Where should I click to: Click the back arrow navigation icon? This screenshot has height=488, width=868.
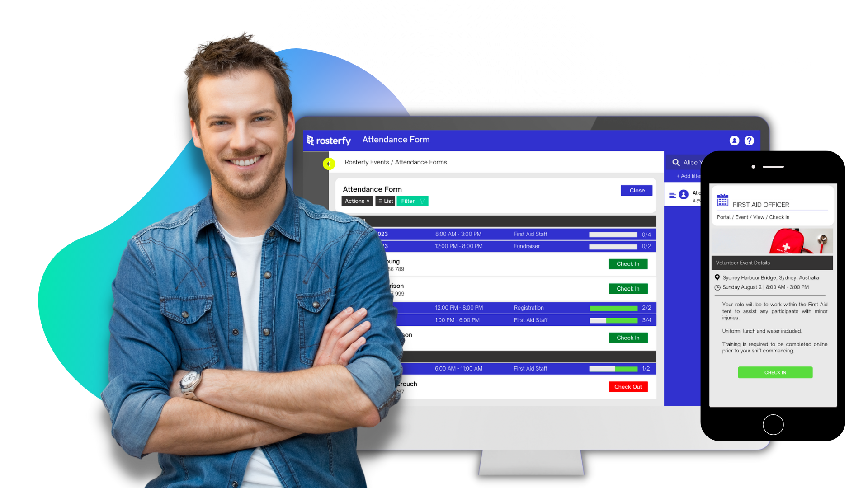tap(328, 164)
